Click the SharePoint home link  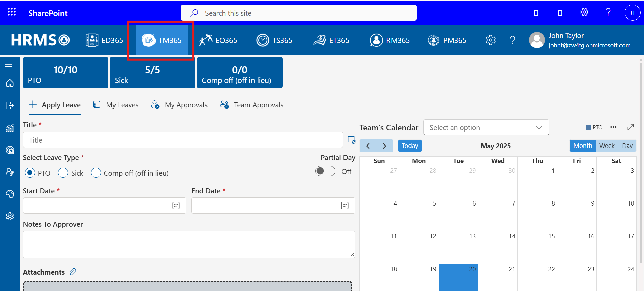tap(48, 13)
